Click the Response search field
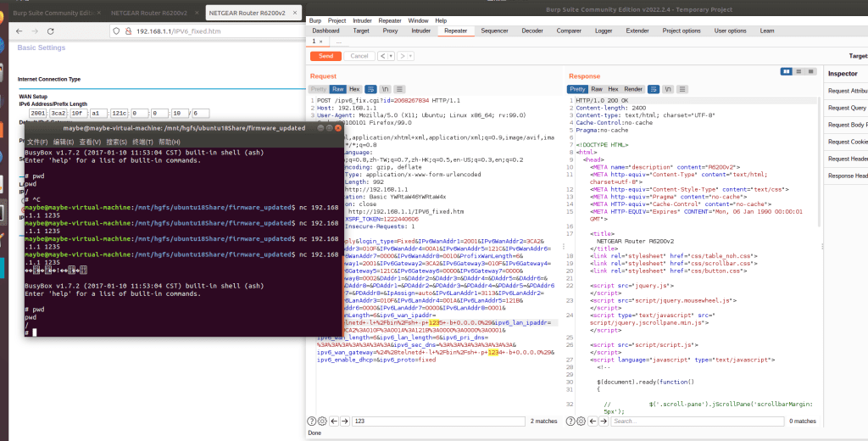This screenshot has width=868, height=441. 698,421
